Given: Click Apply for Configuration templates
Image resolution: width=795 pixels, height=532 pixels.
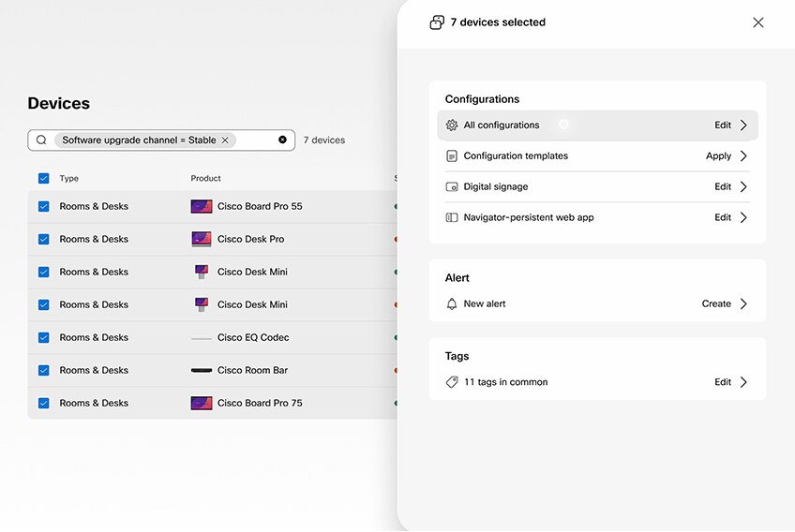Looking at the screenshot, I should (x=718, y=156).
